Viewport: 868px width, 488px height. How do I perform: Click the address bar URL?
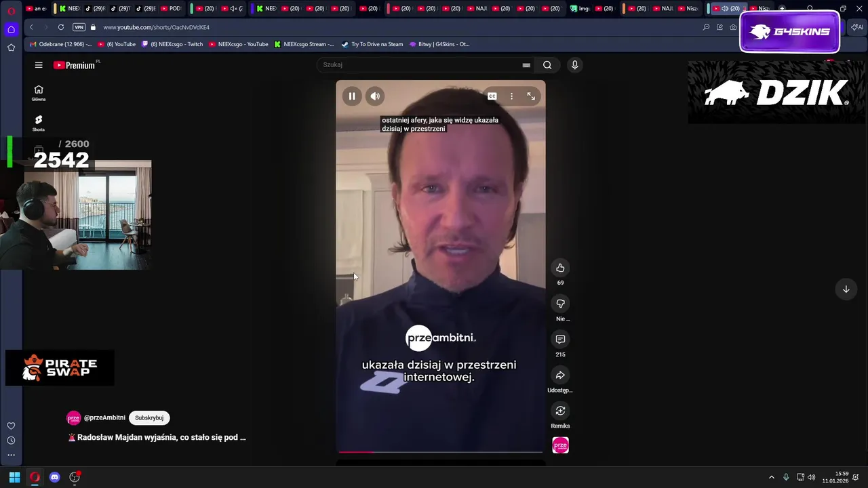pyautogui.click(x=156, y=27)
